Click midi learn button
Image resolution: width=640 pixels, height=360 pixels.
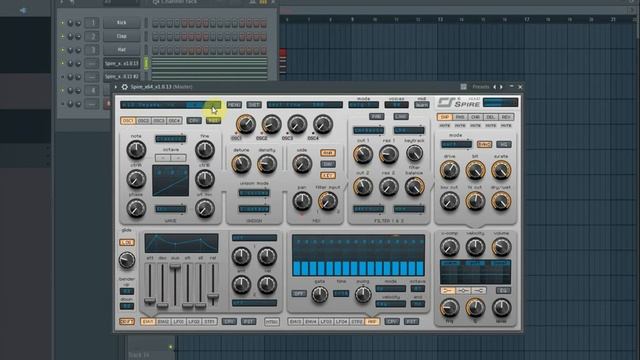point(422,105)
